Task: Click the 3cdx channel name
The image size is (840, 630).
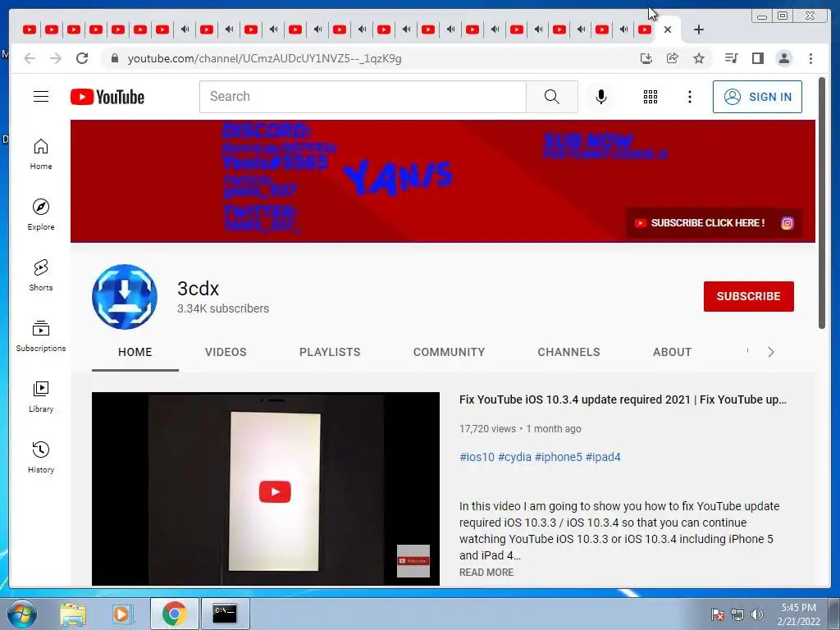Action: click(199, 289)
